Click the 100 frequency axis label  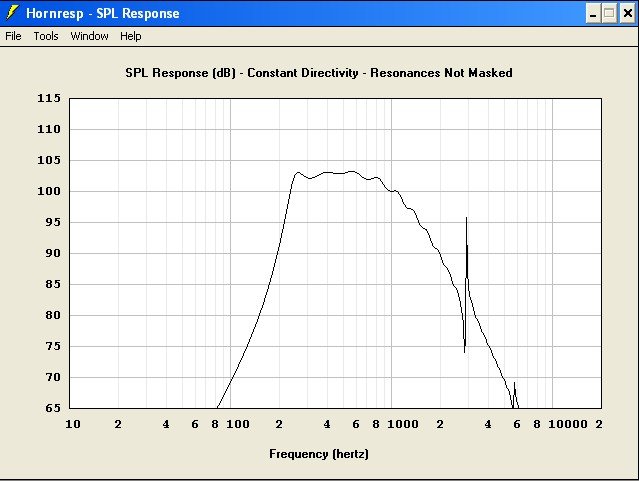point(238,425)
